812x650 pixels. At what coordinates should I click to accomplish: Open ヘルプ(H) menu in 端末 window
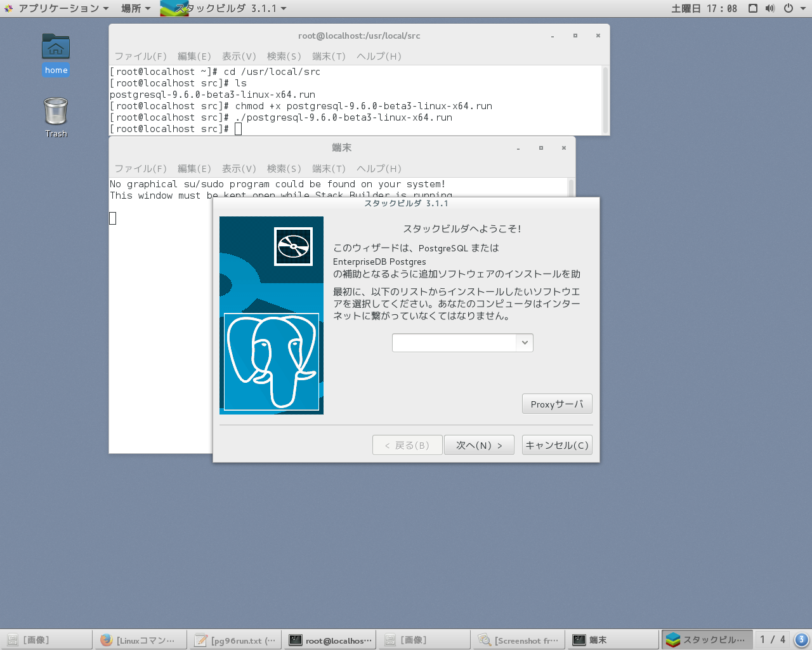click(379, 169)
